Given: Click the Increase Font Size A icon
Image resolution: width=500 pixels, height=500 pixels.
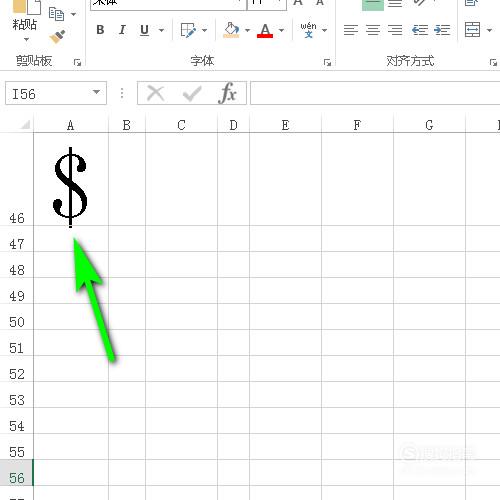Looking at the screenshot, I should [x=298, y=3].
